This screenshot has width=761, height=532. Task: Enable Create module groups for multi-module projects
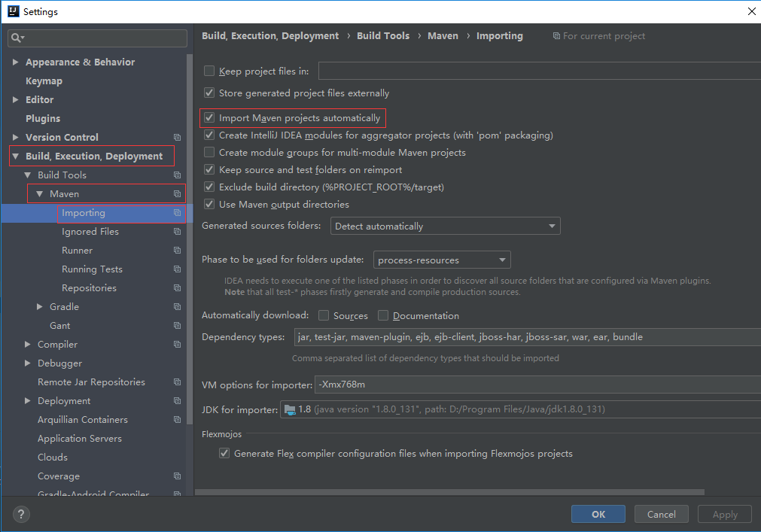tap(209, 152)
